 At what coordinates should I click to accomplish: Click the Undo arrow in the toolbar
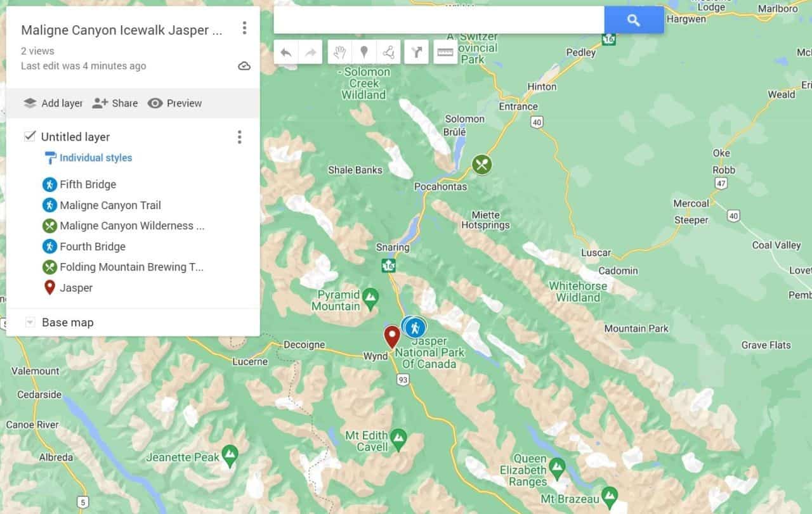click(286, 53)
